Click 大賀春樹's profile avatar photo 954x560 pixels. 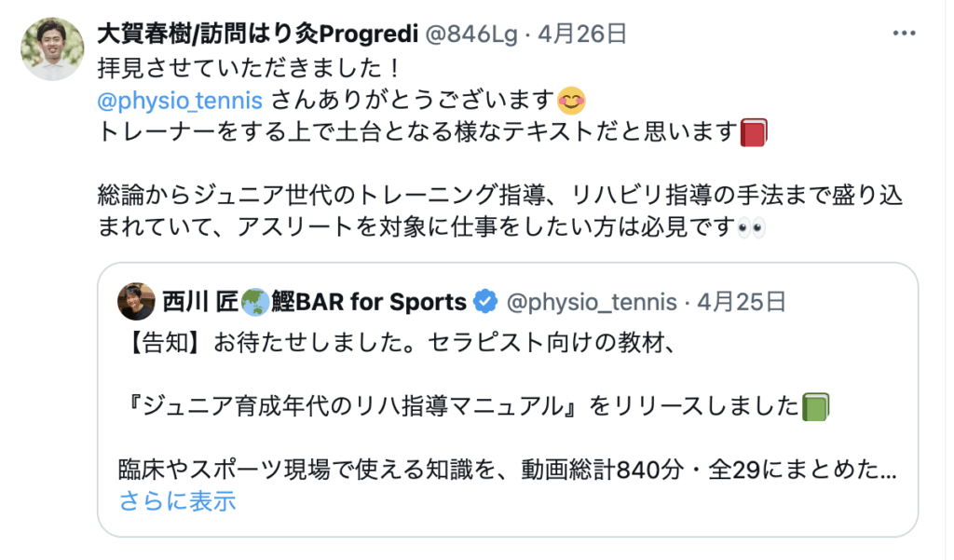[52, 49]
